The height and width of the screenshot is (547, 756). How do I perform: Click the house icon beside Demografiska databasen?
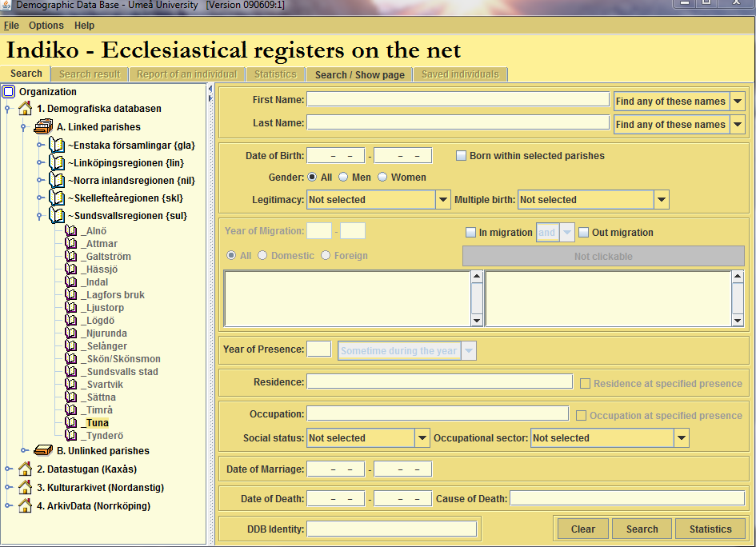point(25,109)
